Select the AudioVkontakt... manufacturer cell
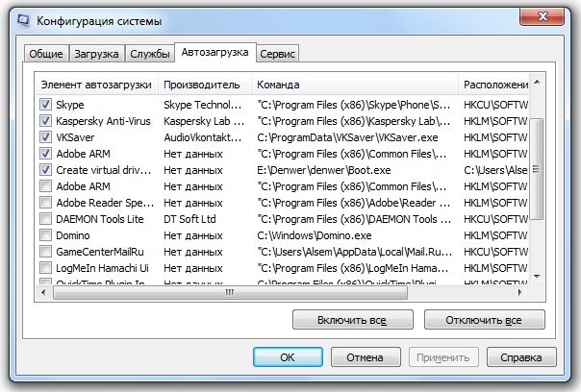Screen dimensions: 581x392 [202, 137]
